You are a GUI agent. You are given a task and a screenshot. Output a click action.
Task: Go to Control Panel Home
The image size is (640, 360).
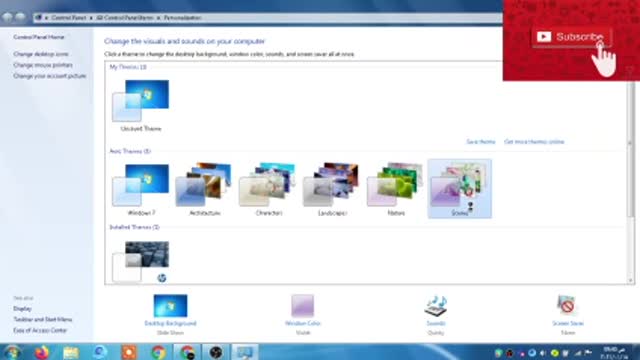(x=39, y=37)
